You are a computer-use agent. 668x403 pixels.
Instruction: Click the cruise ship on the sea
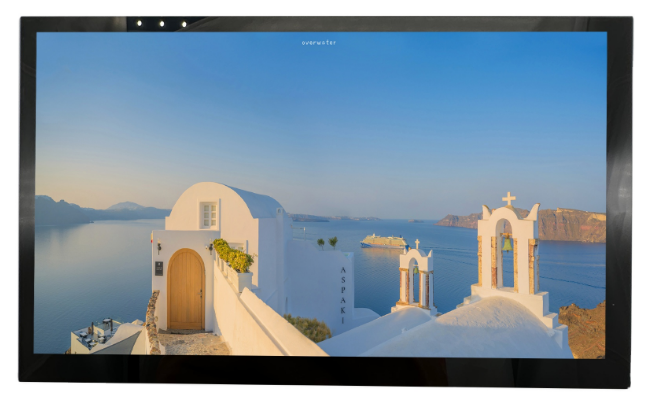point(384,241)
